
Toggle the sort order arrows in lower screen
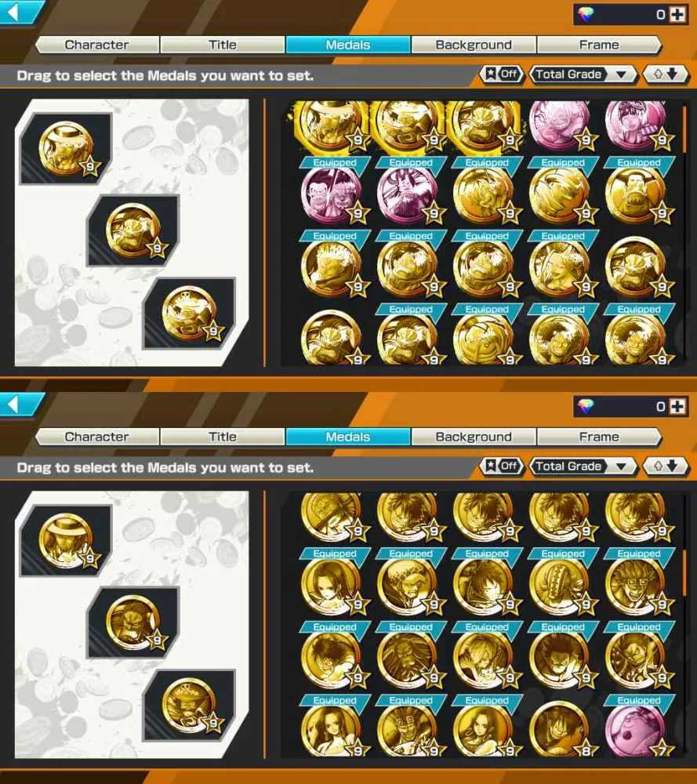coord(666,466)
